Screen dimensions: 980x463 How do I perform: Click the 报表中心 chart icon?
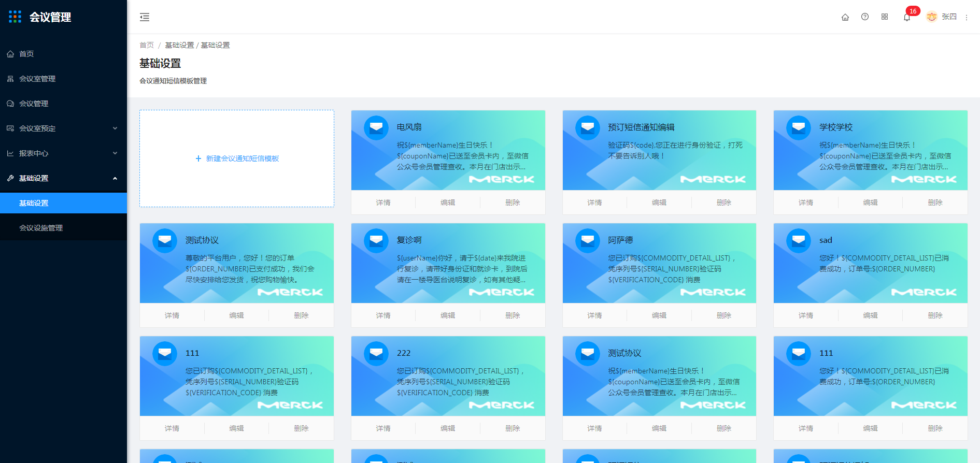[10, 153]
